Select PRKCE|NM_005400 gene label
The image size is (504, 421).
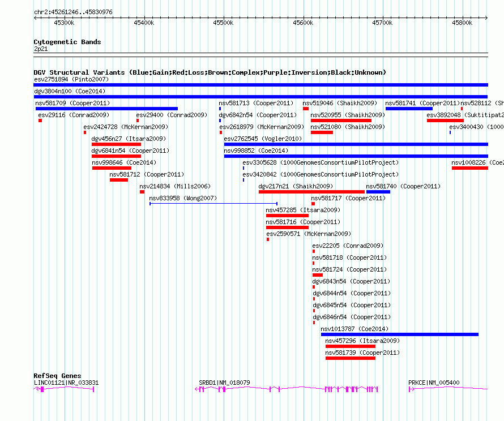[434, 383]
